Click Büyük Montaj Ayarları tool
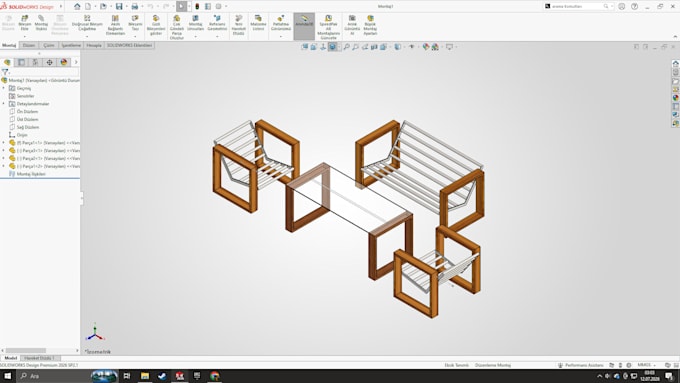 [370, 25]
